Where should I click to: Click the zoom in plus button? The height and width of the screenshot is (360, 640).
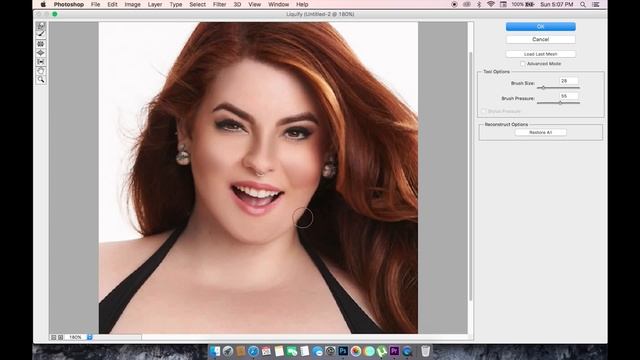click(60, 337)
